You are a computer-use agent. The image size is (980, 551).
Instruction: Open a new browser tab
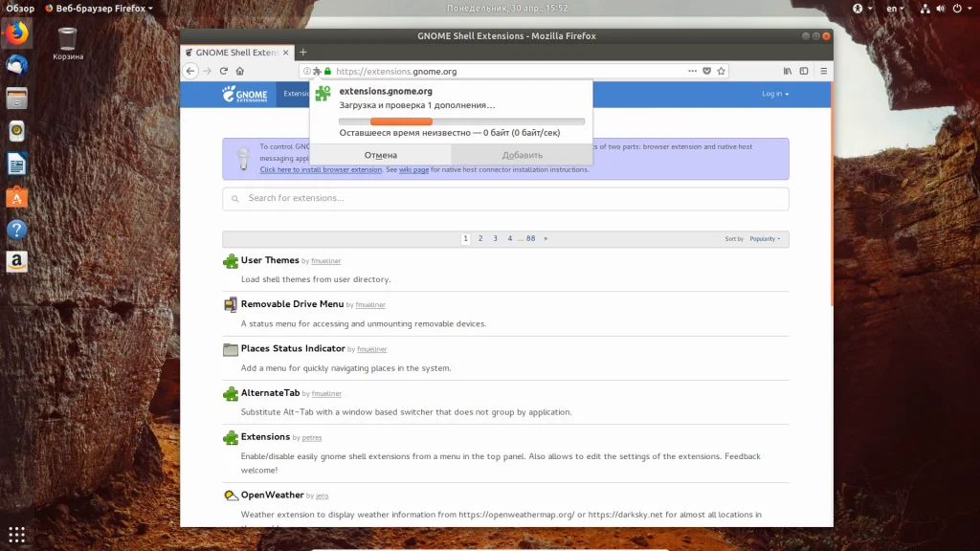[x=303, y=52]
